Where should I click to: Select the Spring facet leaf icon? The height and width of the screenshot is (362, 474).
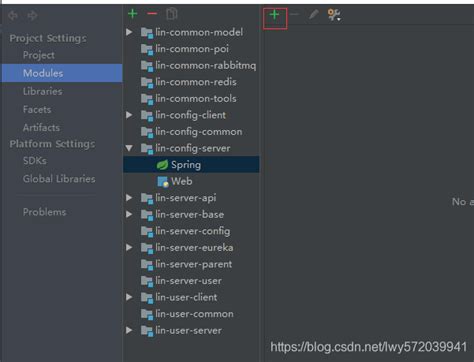coord(162,165)
